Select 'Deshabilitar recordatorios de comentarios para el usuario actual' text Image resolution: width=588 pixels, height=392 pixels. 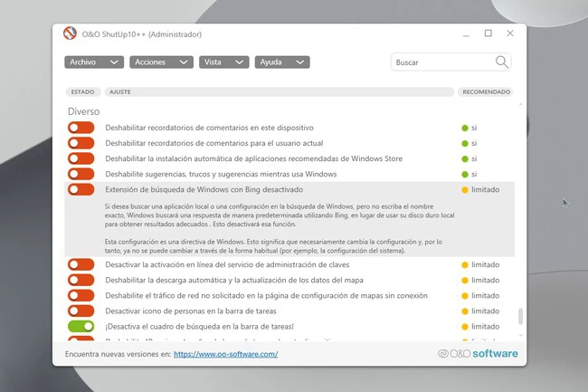pos(214,143)
